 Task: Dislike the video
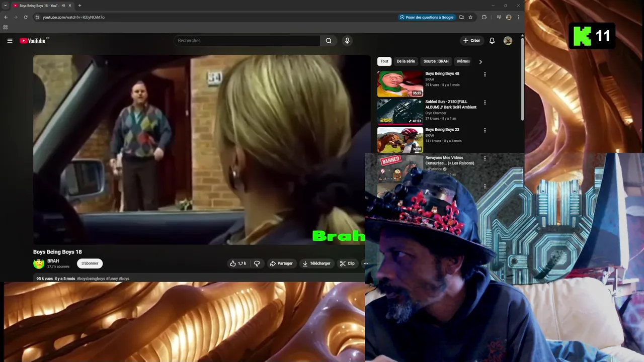[x=257, y=263]
